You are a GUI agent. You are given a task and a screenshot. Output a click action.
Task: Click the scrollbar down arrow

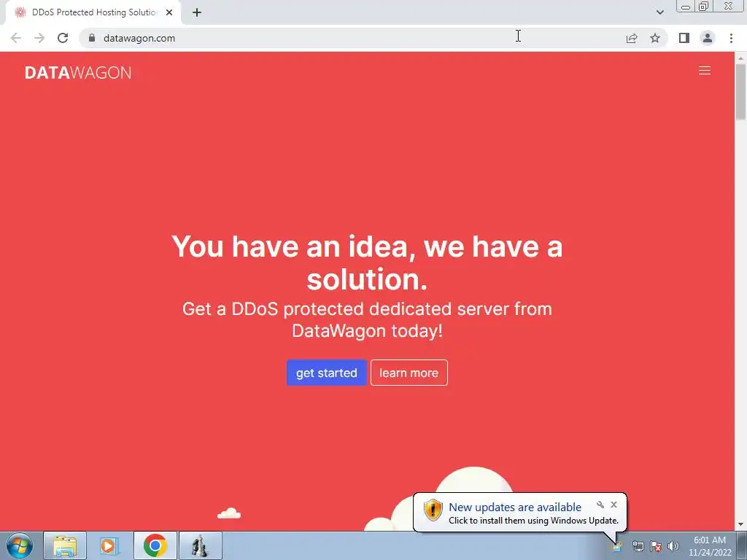tap(740, 524)
